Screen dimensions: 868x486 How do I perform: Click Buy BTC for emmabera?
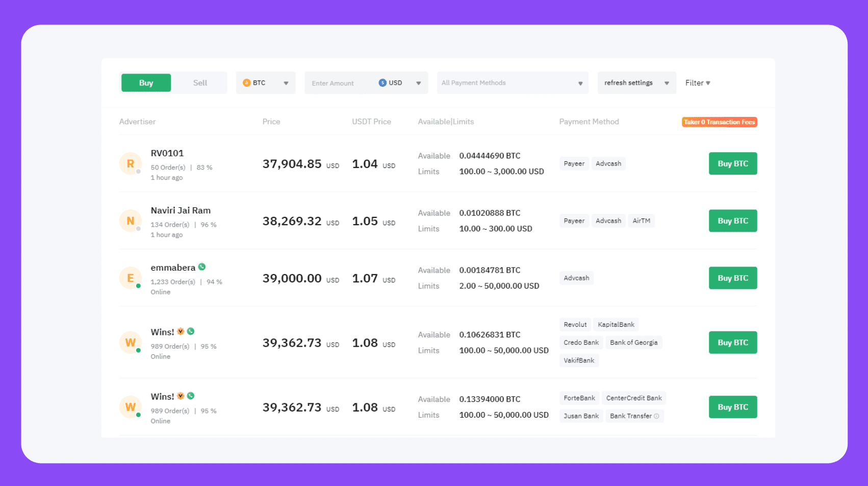pyautogui.click(x=733, y=278)
